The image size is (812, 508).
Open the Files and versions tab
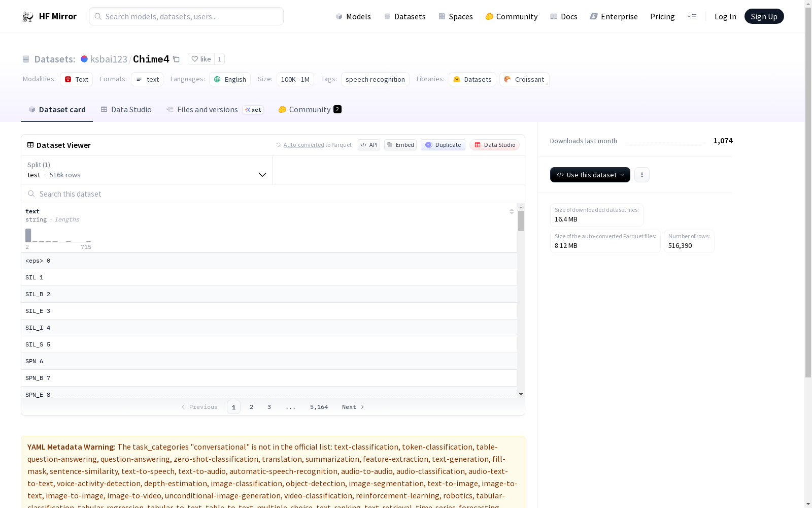click(x=215, y=110)
